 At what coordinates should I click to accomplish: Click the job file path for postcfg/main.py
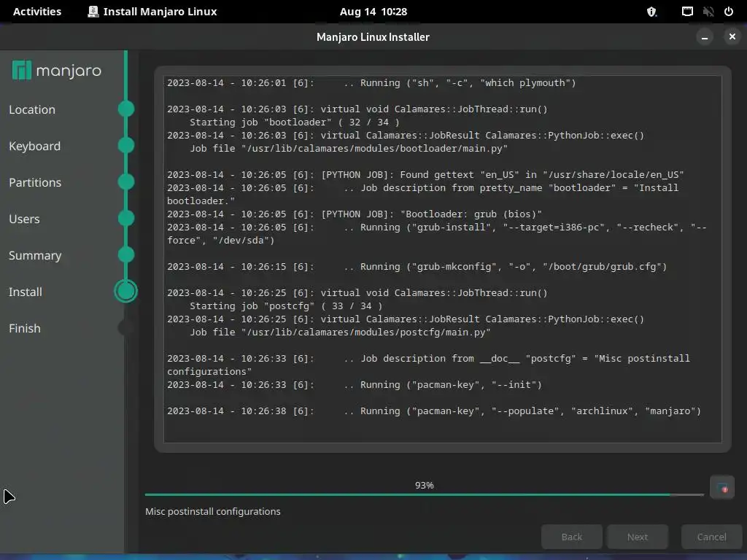340,332
